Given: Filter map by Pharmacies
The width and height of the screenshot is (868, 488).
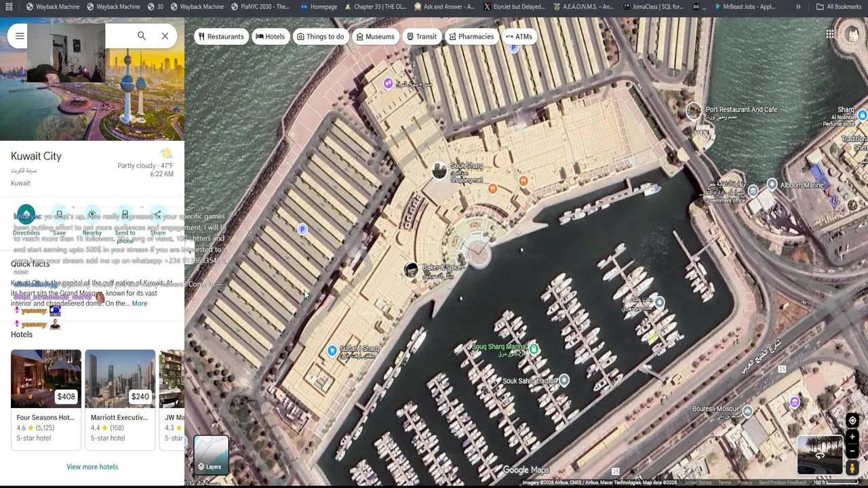Looking at the screenshot, I should point(471,37).
